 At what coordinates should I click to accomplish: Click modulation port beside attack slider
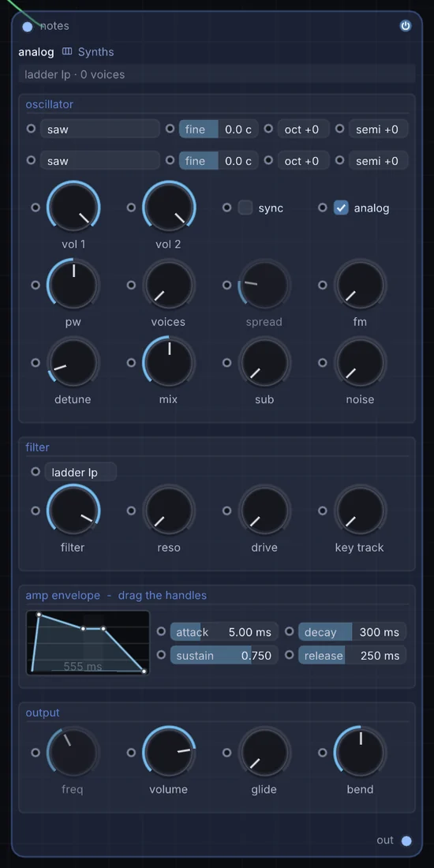[161, 631]
